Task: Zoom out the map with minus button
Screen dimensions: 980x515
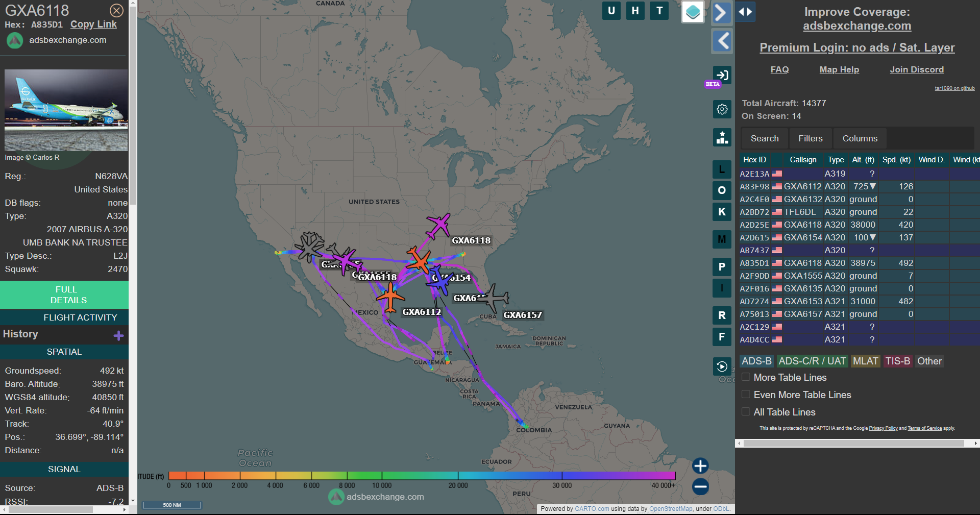Action: pyautogui.click(x=700, y=486)
